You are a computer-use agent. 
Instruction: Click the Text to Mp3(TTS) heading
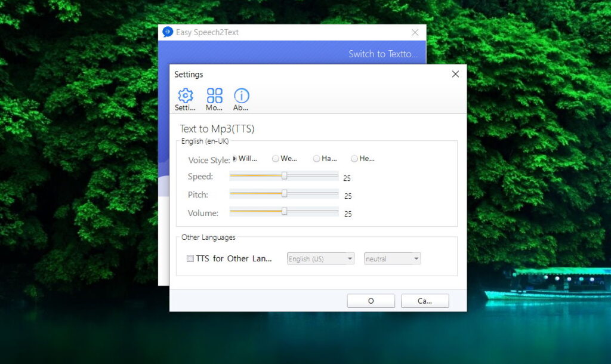coord(217,129)
